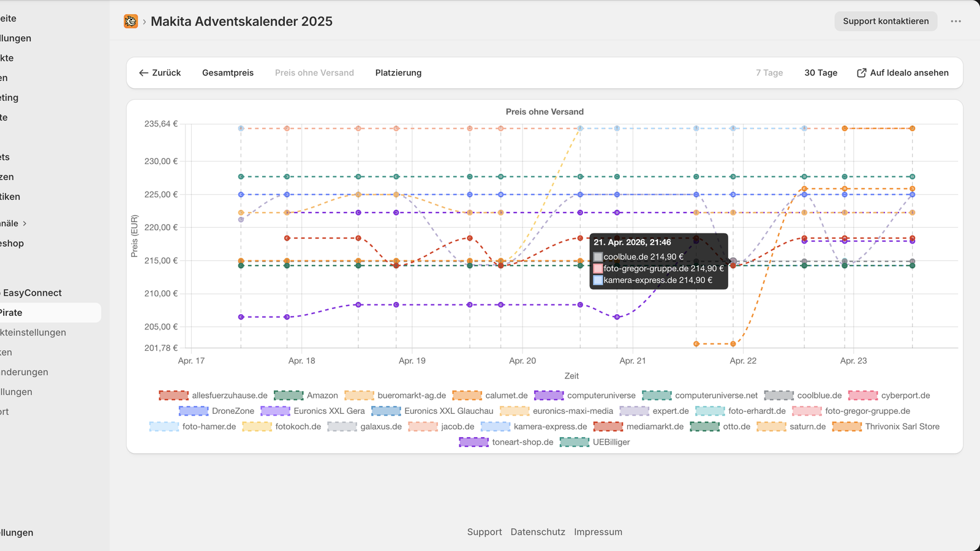Click the "201,78 €" y-axis label
This screenshot has height=551, width=980.
[x=161, y=348]
